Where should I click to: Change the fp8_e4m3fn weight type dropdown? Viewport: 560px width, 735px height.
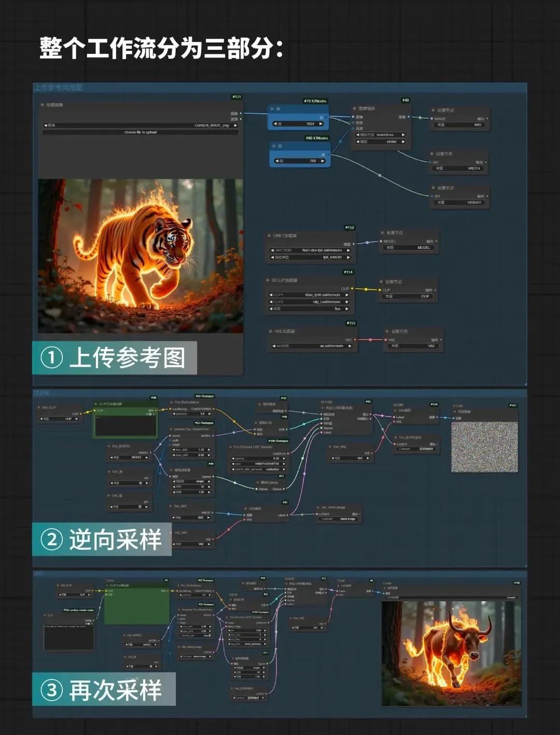click(310, 257)
